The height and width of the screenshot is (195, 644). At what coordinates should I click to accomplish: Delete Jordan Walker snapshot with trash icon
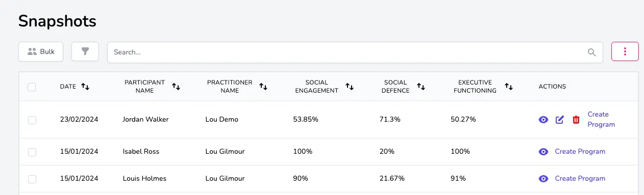click(576, 120)
